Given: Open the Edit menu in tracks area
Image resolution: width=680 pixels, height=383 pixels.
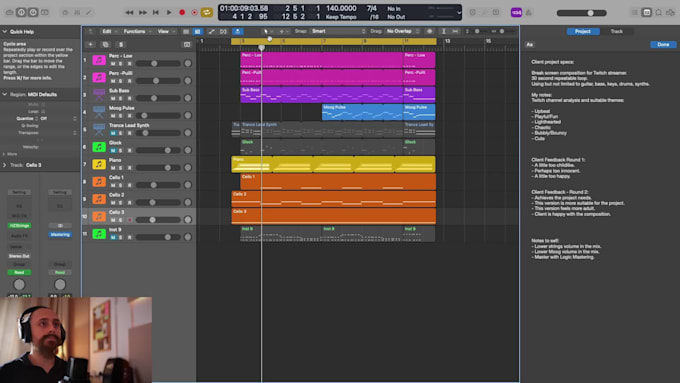Looking at the screenshot, I should 109,31.
